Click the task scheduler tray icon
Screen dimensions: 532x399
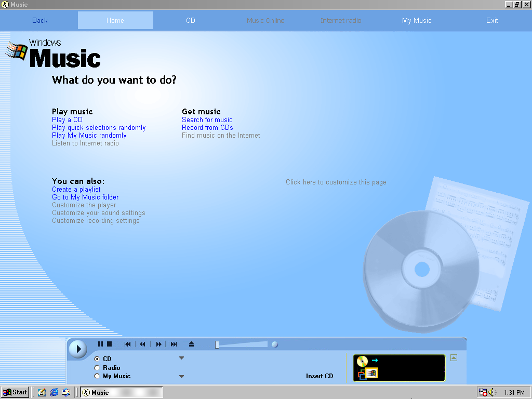tap(483, 393)
